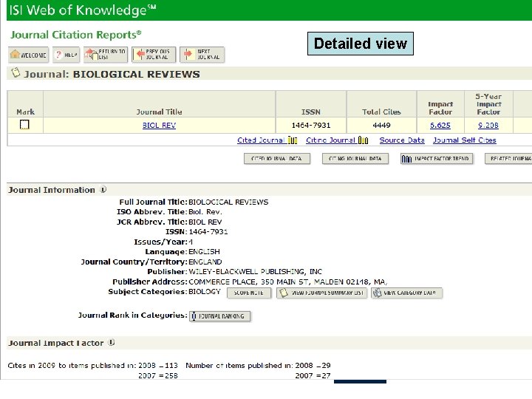Click the Related Journals button

click(x=508, y=159)
